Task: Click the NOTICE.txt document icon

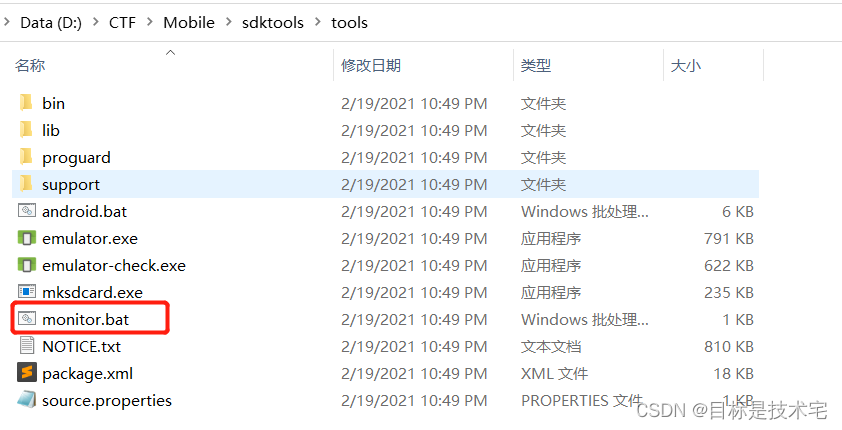Action: (27, 346)
